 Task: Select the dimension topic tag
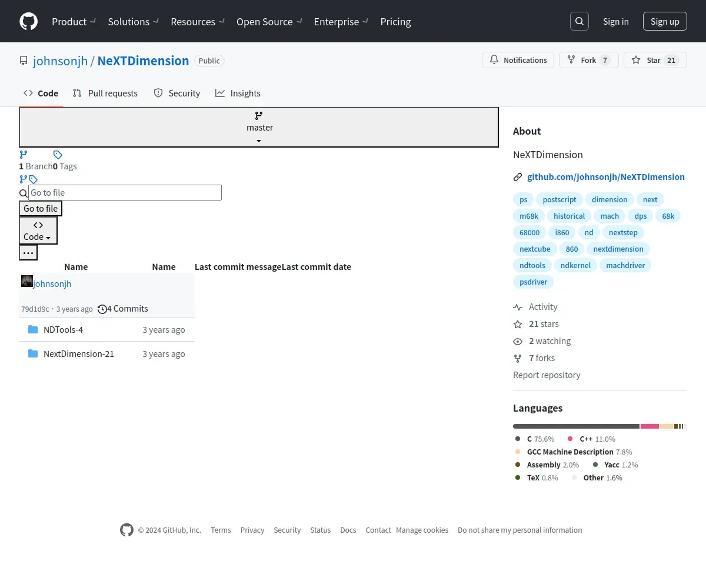pos(610,199)
